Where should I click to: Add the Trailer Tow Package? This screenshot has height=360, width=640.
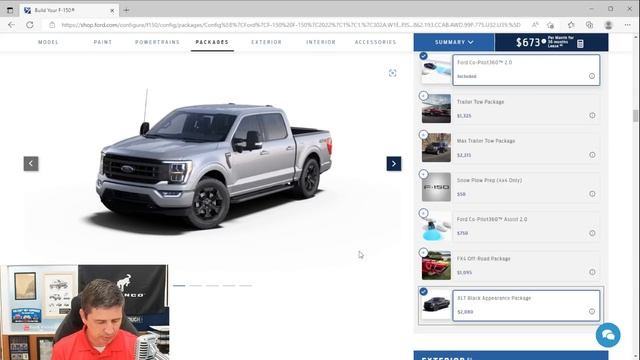coord(423,96)
